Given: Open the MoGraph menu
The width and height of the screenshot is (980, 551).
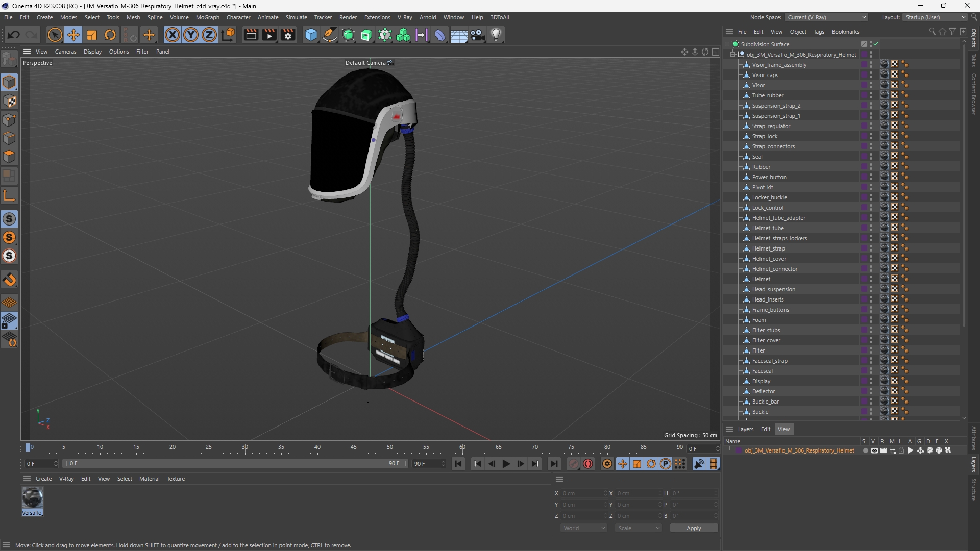Looking at the screenshot, I should 207,17.
